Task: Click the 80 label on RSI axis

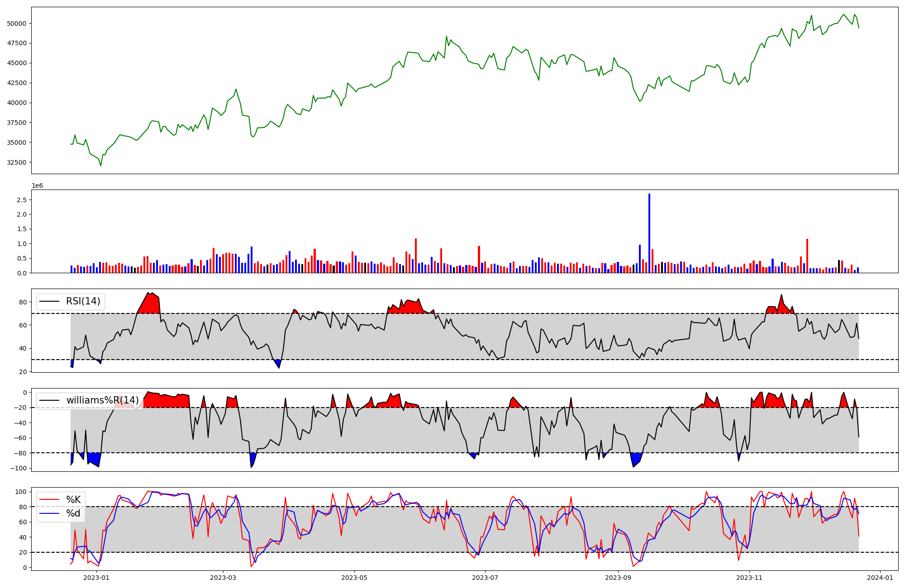Action: [23, 302]
